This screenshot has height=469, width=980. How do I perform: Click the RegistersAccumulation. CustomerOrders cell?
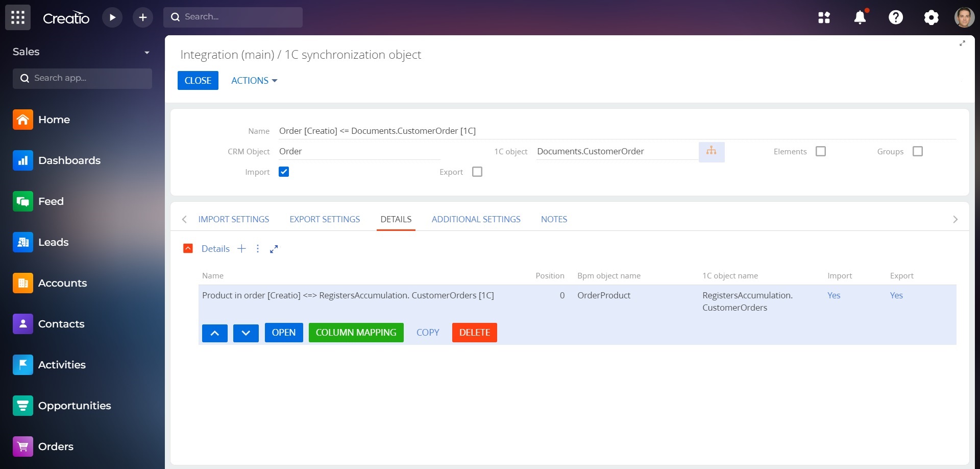[747, 301]
